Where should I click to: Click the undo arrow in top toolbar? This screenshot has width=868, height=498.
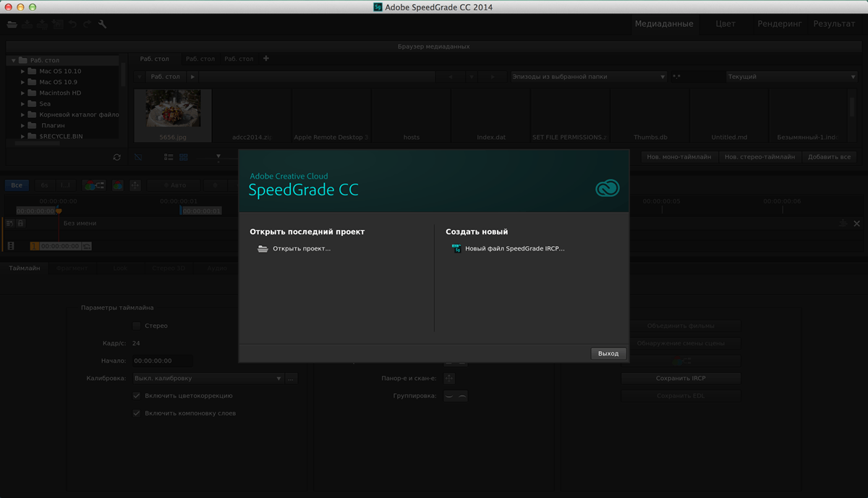point(74,24)
